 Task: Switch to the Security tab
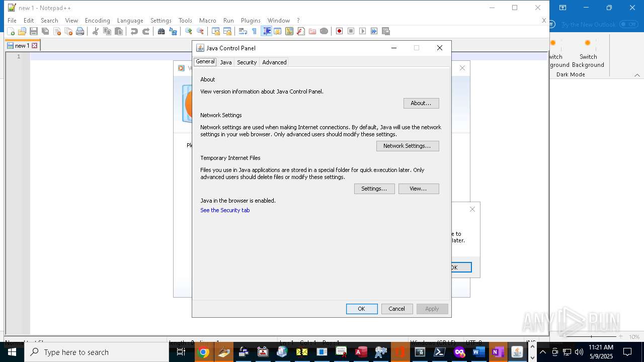click(x=247, y=62)
